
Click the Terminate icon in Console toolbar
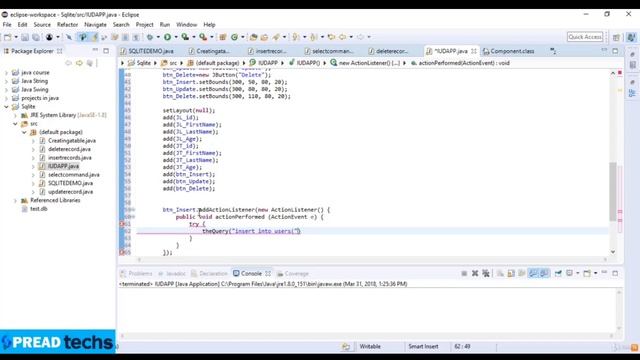(464, 273)
